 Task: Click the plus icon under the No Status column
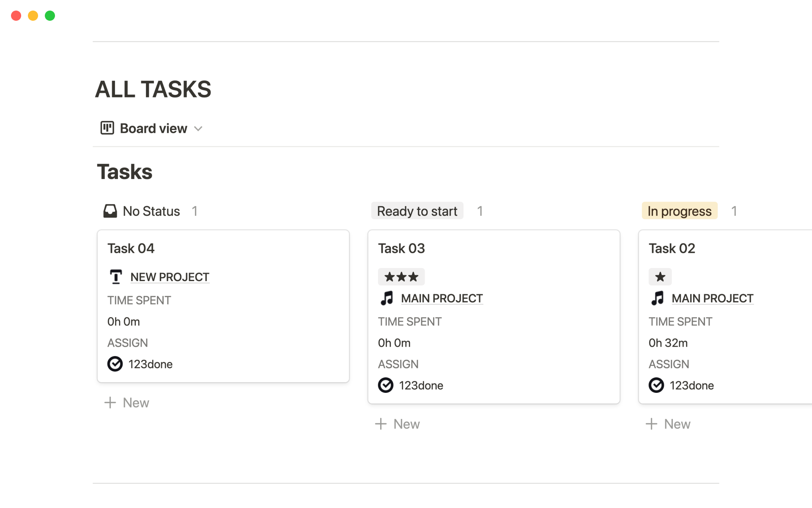(110, 403)
